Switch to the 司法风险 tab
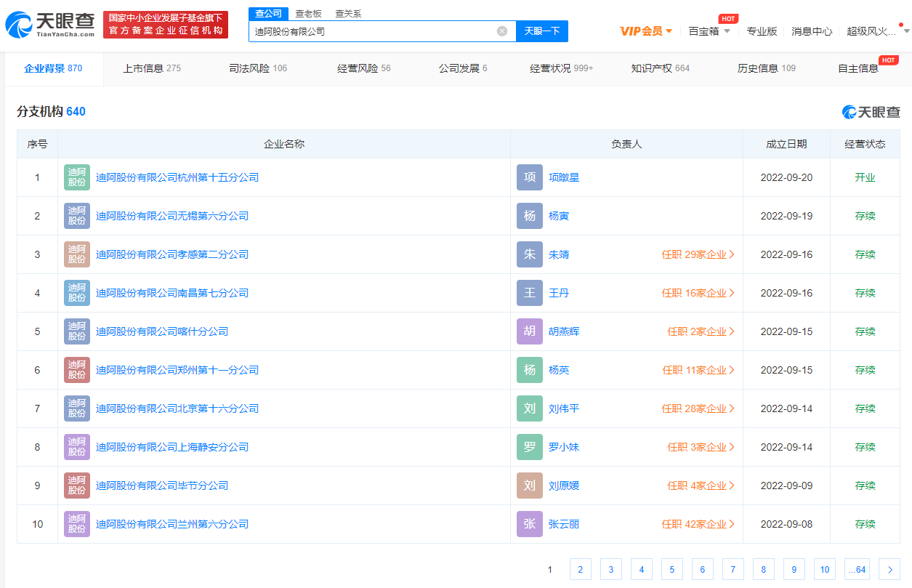The image size is (912, 588). [258, 68]
